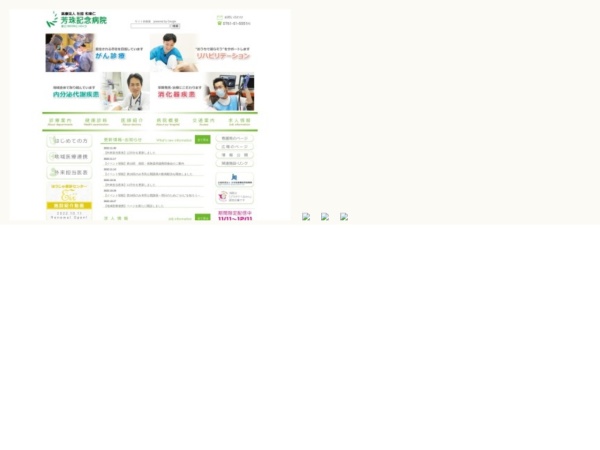Viewport: 600px width, 450px height.
Task: Open the 期間限定配信中 banner
Action: 235,215
